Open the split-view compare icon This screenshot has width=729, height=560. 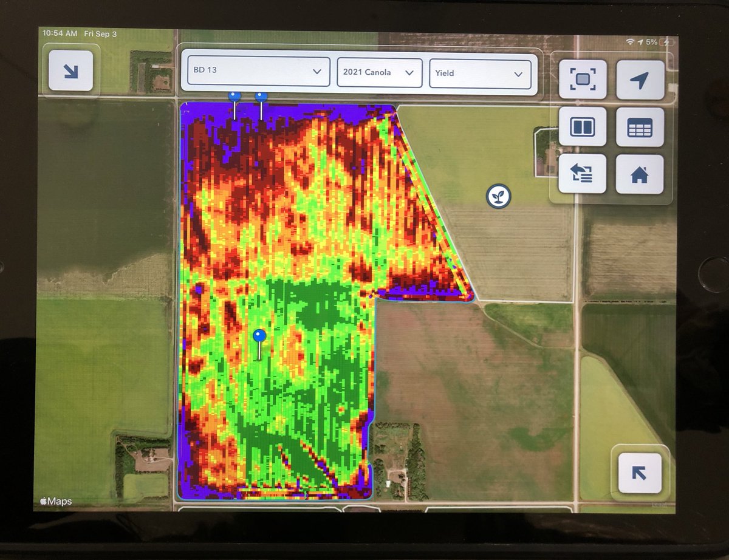[x=583, y=126]
